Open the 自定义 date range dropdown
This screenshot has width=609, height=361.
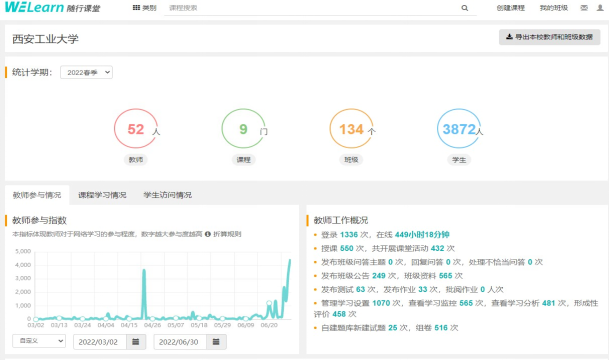pyautogui.click(x=39, y=341)
